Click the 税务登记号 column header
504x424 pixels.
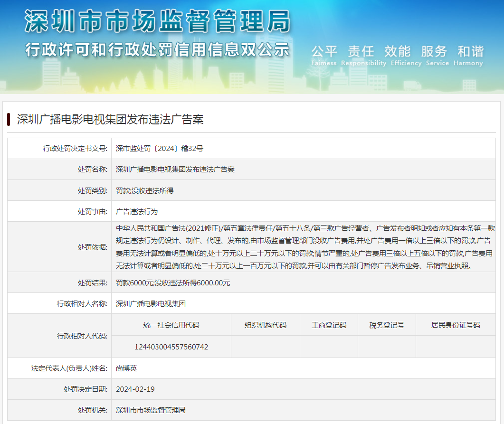click(x=387, y=325)
